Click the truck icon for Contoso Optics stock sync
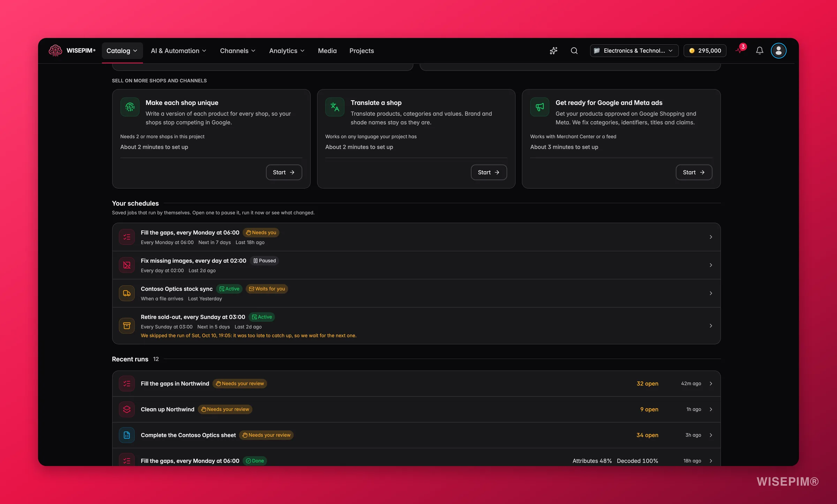 [127, 293]
